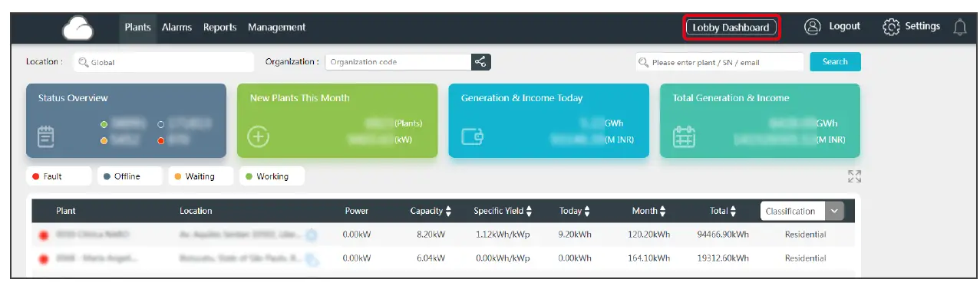Sort table by Today generation
980x289 pixels.
[587, 211]
